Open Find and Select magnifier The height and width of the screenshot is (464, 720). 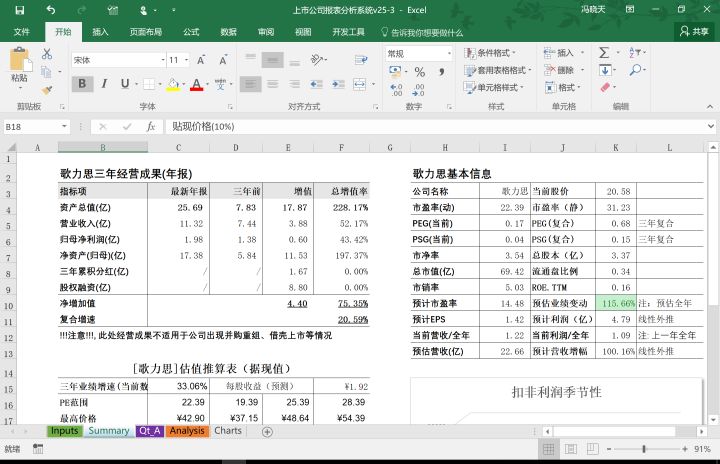(636, 70)
